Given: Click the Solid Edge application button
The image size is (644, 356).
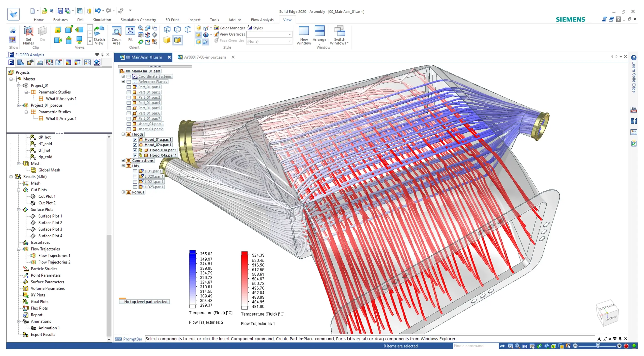Looking at the screenshot, I should (x=13, y=14).
